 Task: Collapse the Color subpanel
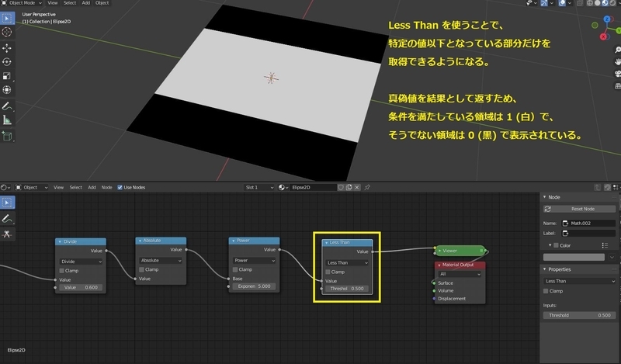tap(550, 245)
